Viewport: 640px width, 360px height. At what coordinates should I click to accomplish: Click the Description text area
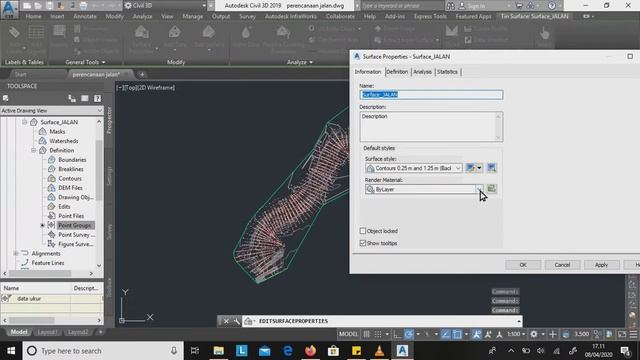(x=431, y=127)
